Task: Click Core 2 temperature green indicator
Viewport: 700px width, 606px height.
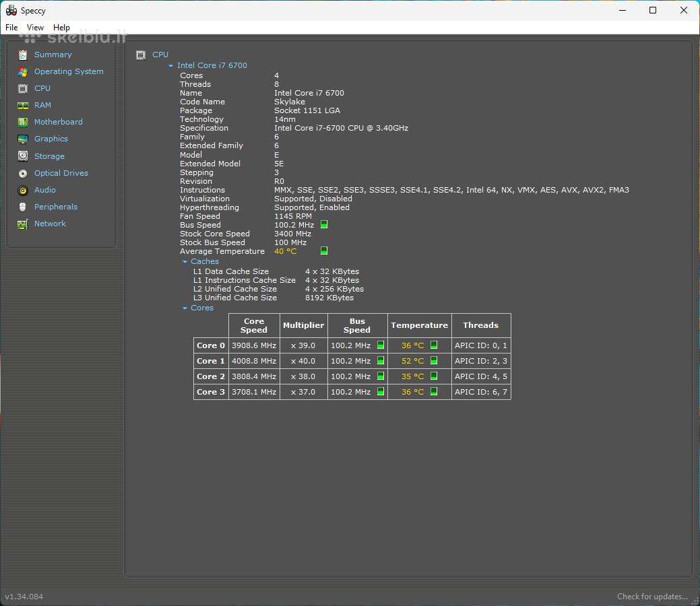Action: pyautogui.click(x=433, y=376)
